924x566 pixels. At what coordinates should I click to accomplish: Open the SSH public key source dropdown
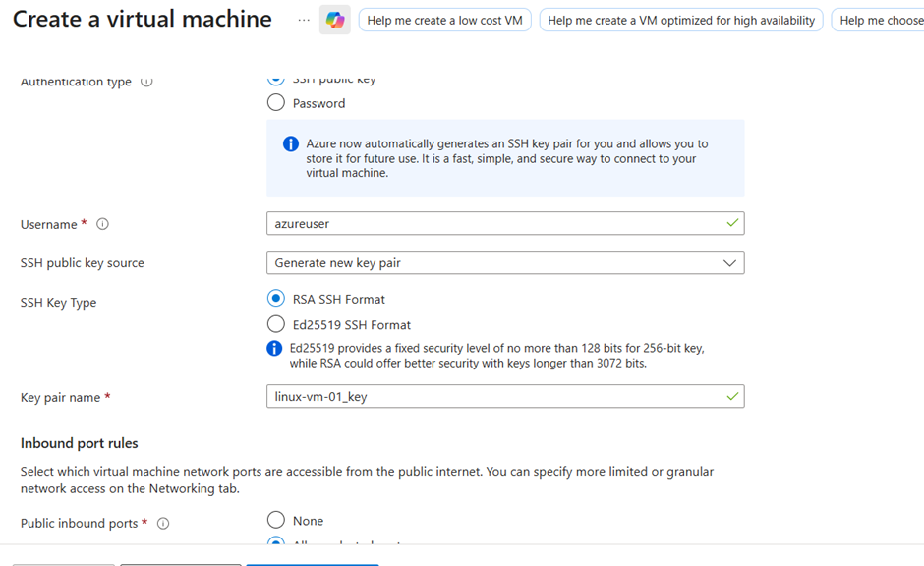click(x=505, y=262)
